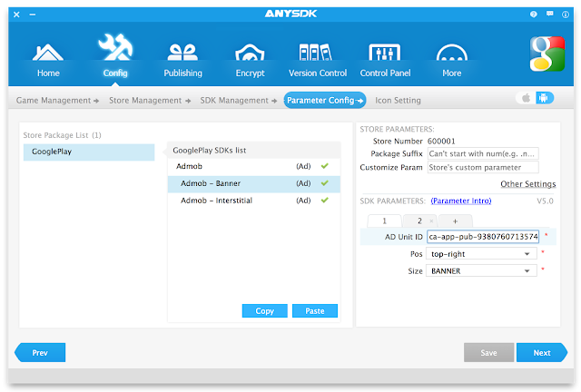Select the Admob - Interstitial row
Image resolution: width=581 pixels, height=392 pixels.
[254, 201]
